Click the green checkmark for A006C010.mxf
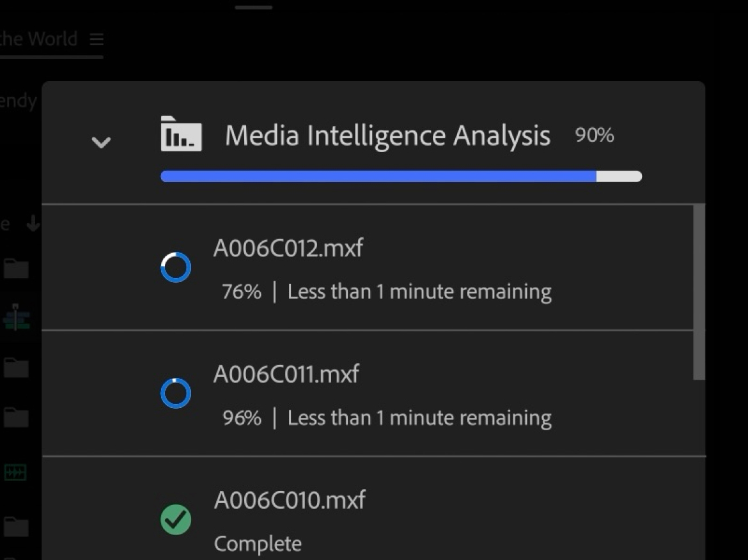 [x=176, y=519]
